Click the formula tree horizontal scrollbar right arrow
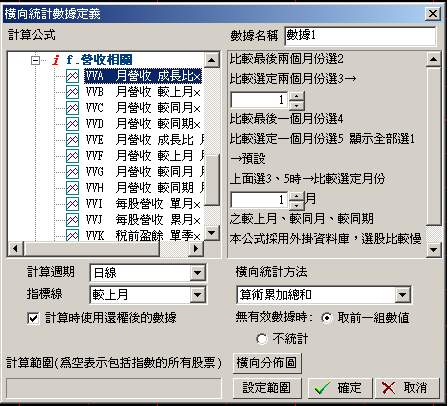This screenshot has height=406, width=448. coord(196,248)
